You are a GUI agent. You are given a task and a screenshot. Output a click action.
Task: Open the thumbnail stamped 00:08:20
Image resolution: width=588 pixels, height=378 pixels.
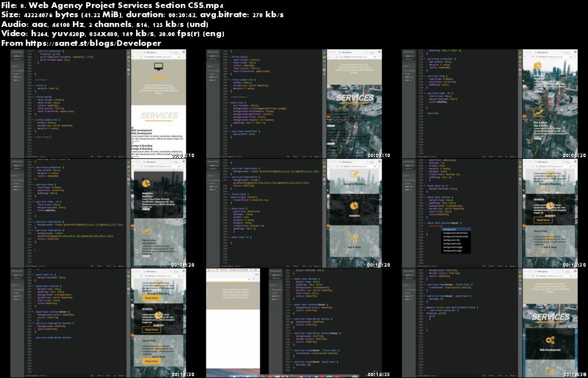98,213
